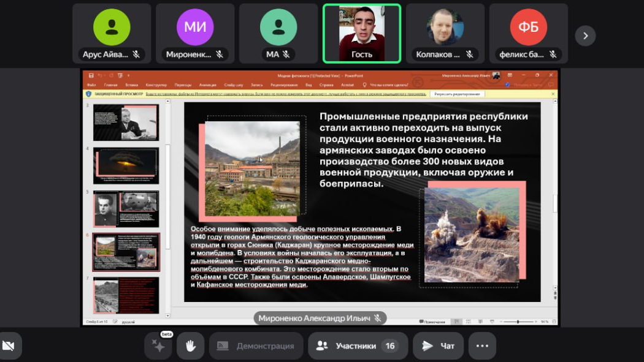Image resolution: width=644 pixels, height=362 pixels.
Task: Click the ФБ participant avatar
Action: coord(528,28)
